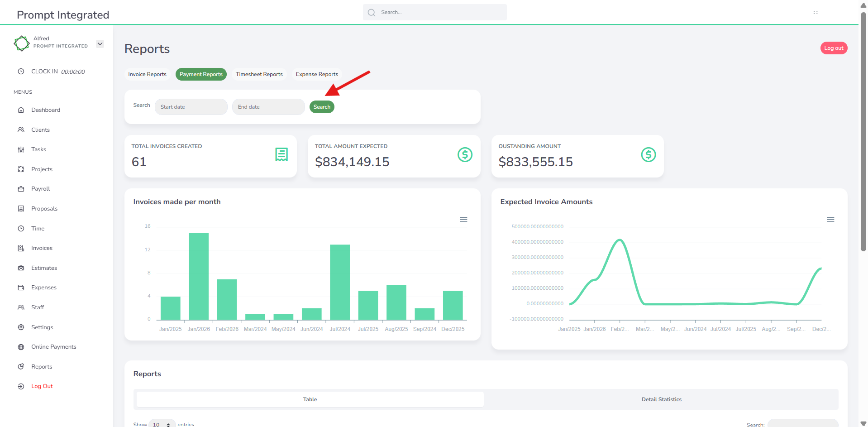Open Payroll briefcase icon
Image resolution: width=868 pixels, height=427 pixels.
pyautogui.click(x=21, y=189)
